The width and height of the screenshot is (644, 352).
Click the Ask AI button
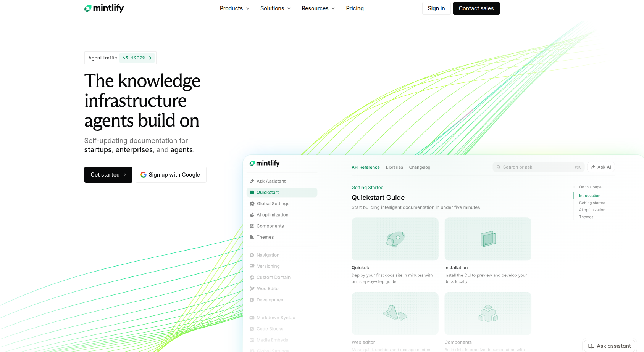pyautogui.click(x=601, y=167)
